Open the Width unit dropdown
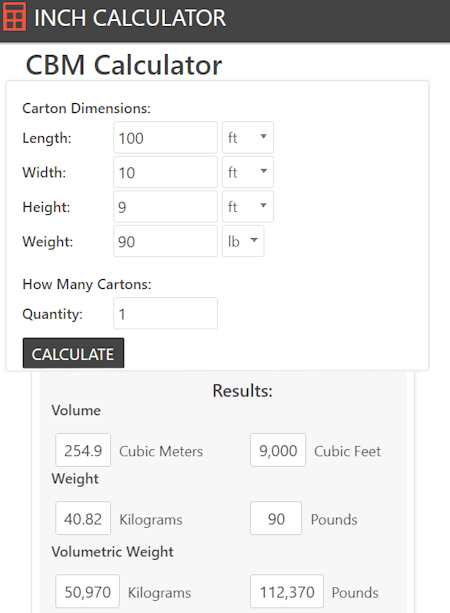This screenshot has height=613, width=450. click(248, 172)
